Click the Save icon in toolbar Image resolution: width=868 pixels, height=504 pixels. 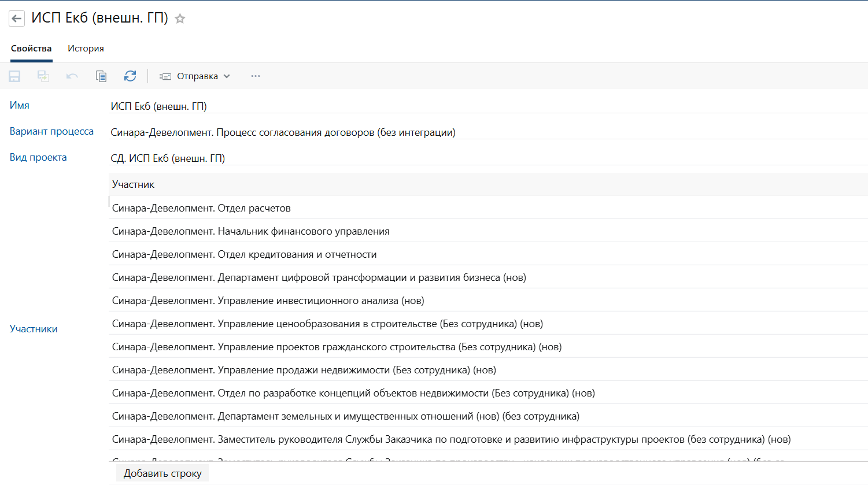point(14,76)
